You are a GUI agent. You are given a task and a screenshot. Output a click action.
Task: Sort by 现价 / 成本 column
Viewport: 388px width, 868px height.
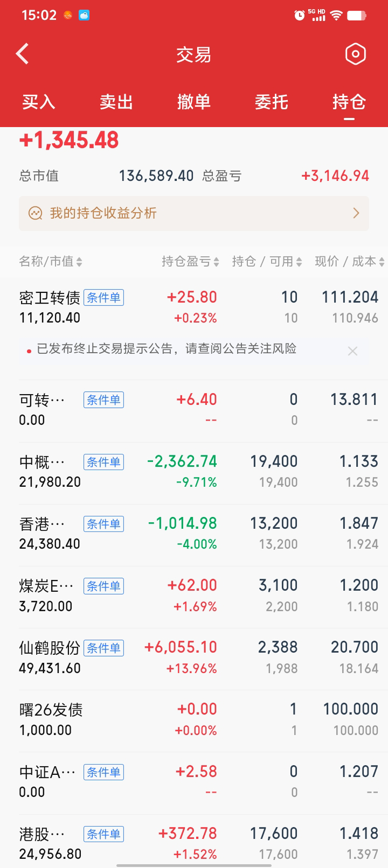[x=350, y=262]
